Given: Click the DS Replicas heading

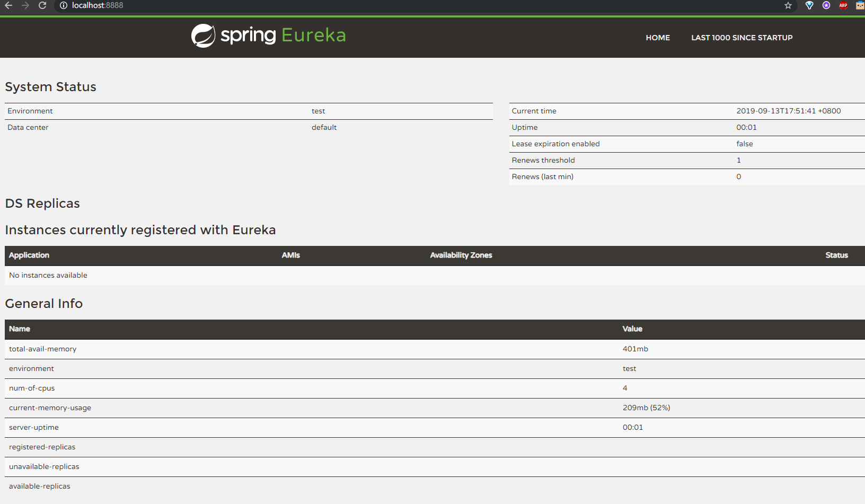Looking at the screenshot, I should point(42,204).
